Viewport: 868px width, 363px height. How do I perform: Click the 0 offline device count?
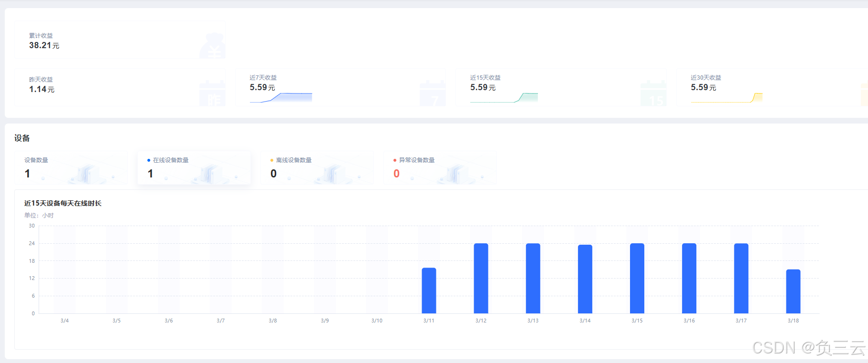(273, 174)
